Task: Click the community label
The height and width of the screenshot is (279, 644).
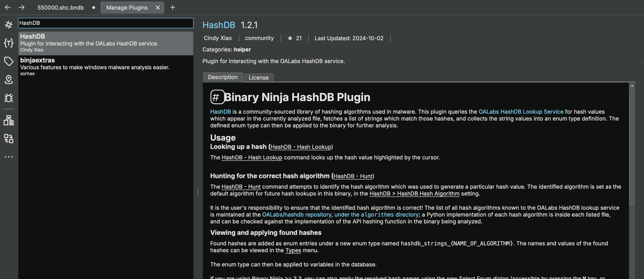Action: tap(259, 38)
